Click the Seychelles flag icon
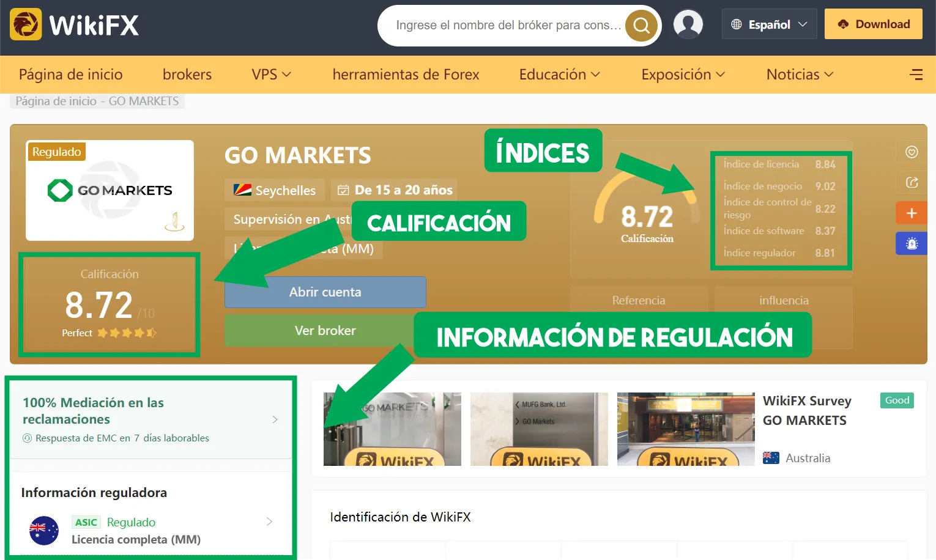This screenshot has width=936, height=560. click(242, 190)
